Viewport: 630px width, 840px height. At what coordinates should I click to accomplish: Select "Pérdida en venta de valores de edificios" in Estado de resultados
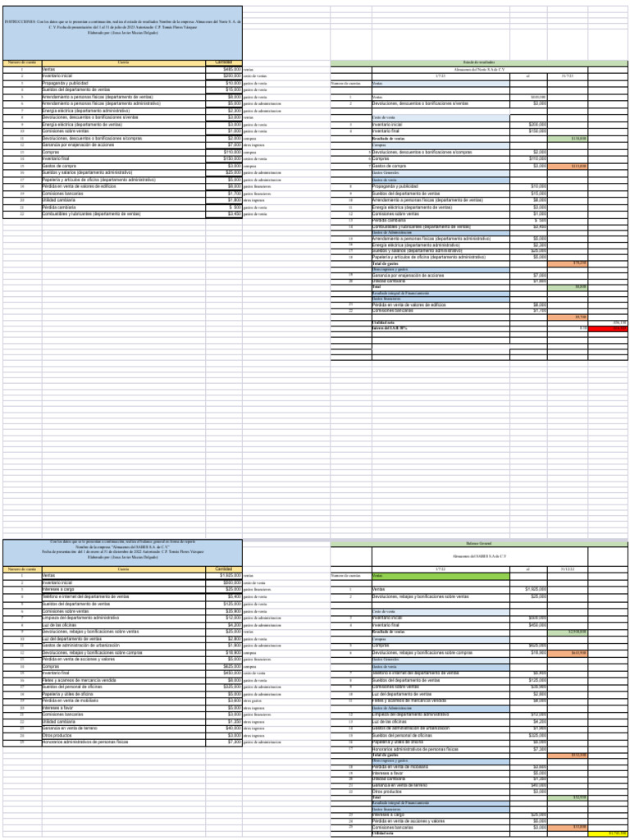point(409,305)
